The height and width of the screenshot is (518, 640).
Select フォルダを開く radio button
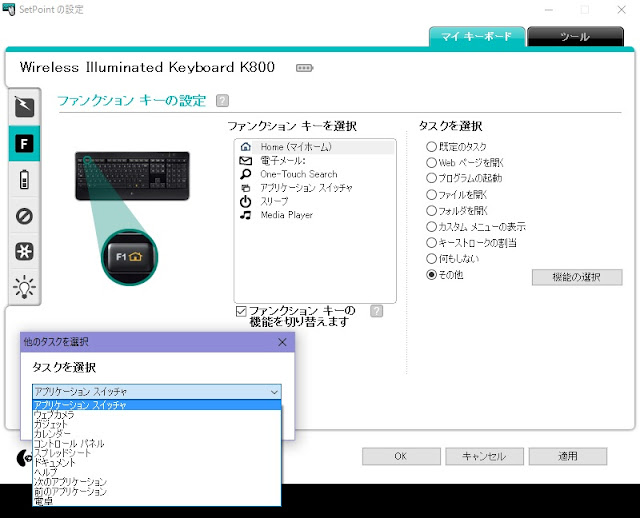point(431,211)
